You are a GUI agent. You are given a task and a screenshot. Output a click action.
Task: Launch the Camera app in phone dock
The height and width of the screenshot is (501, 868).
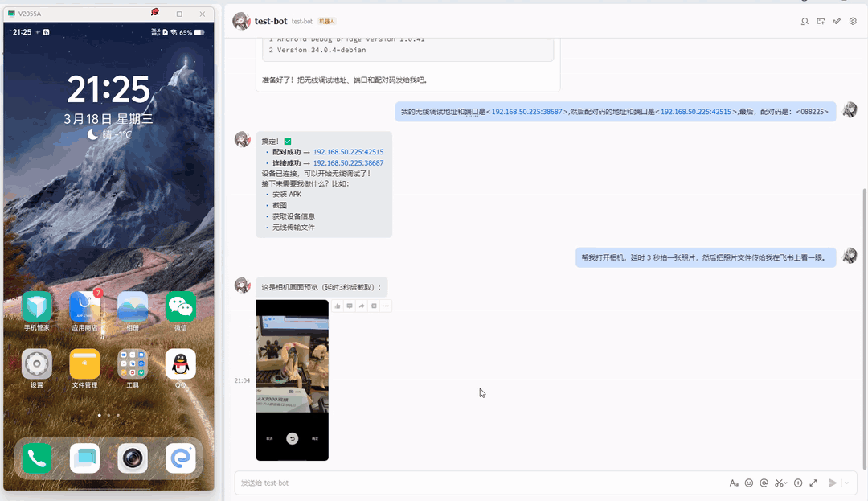click(x=133, y=458)
